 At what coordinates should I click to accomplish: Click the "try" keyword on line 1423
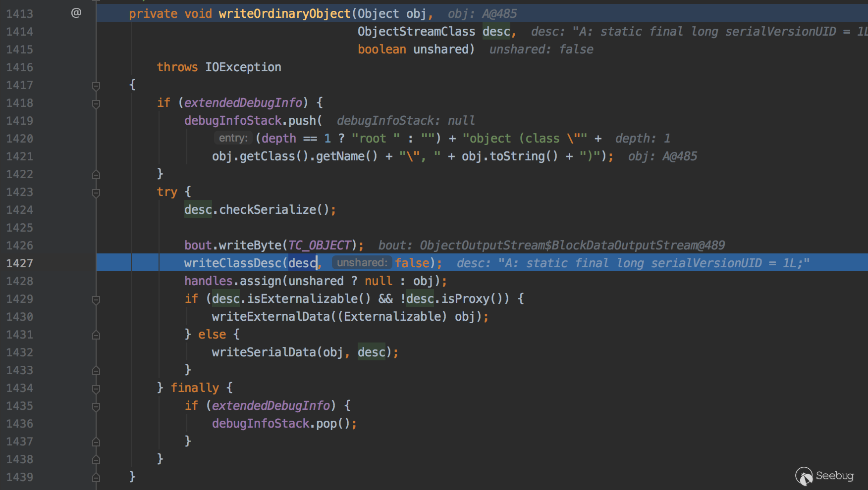(167, 192)
